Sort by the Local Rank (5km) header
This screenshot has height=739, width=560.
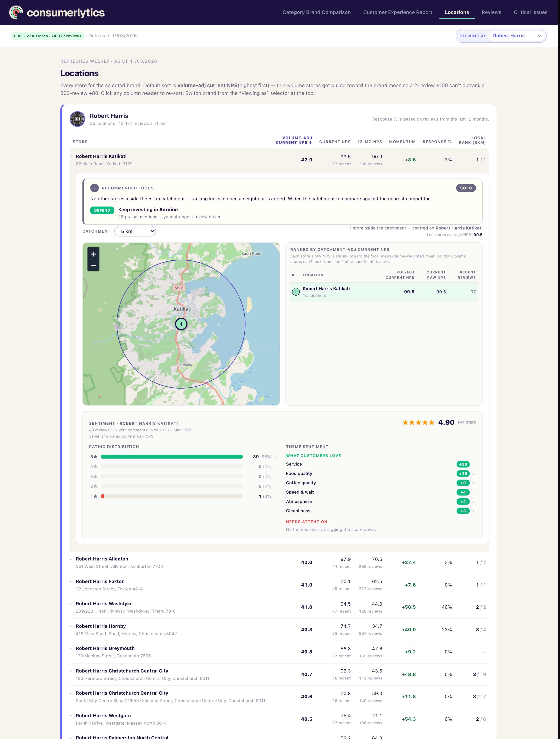coord(472,140)
